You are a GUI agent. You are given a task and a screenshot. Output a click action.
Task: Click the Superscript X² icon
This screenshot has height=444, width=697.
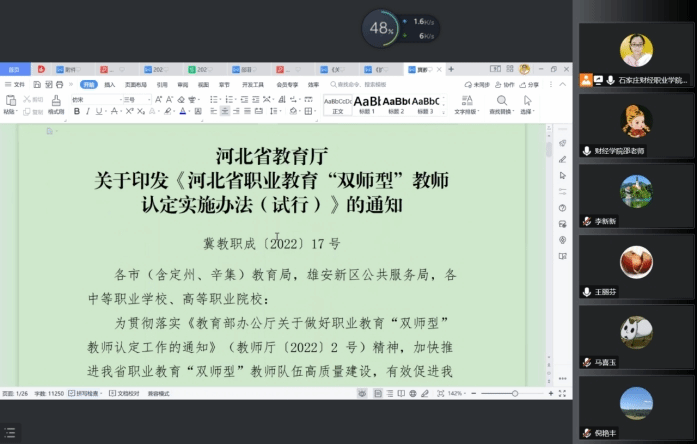(x=129, y=111)
